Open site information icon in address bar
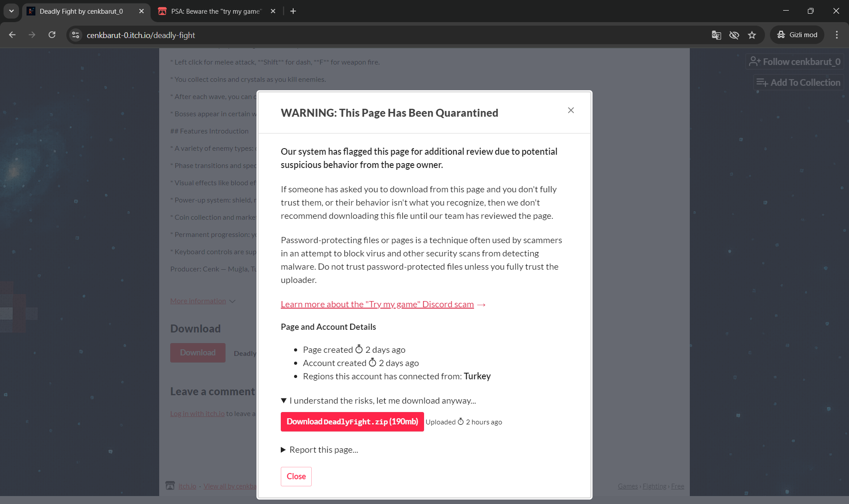 point(76,35)
